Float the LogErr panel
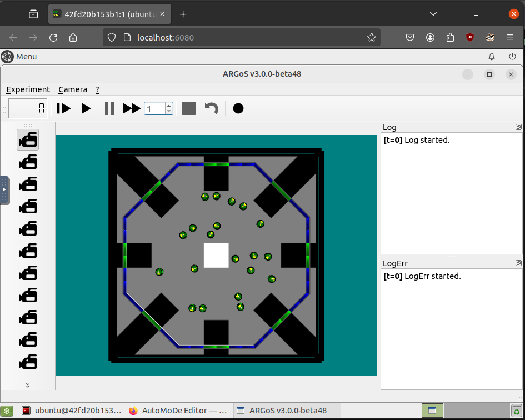The height and width of the screenshot is (420, 525). pos(518,263)
